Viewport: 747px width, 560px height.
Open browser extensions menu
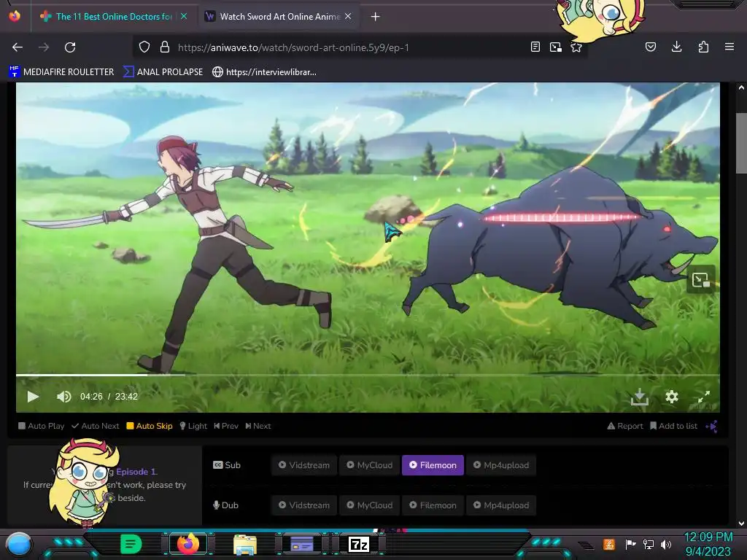coord(703,47)
